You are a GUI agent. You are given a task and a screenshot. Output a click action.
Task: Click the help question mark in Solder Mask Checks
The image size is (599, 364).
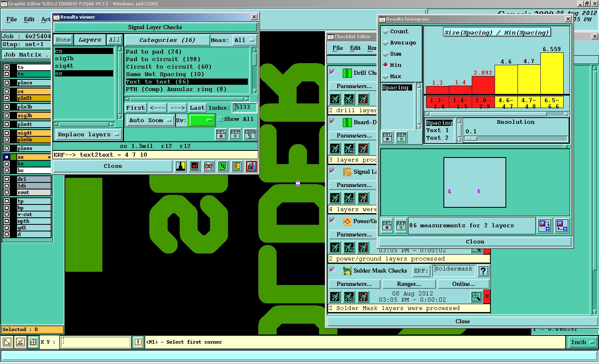point(483,271)
